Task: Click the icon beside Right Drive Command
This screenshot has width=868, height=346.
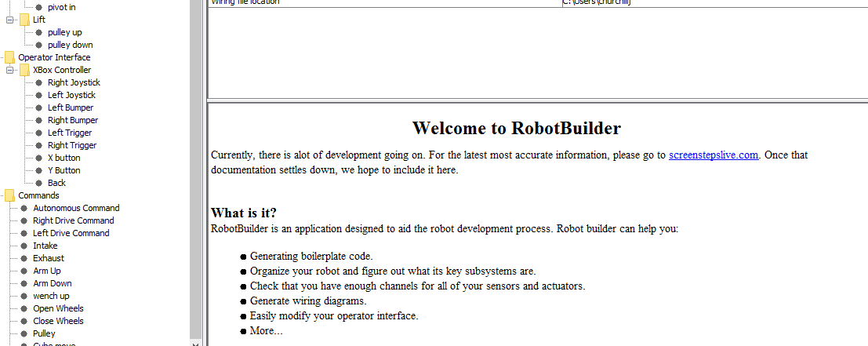Action: point(24,221)
